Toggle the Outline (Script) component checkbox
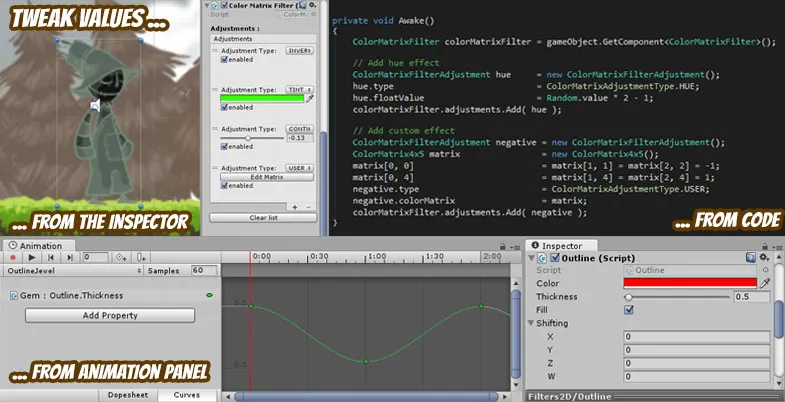785x402 pixels. [555, 258]
